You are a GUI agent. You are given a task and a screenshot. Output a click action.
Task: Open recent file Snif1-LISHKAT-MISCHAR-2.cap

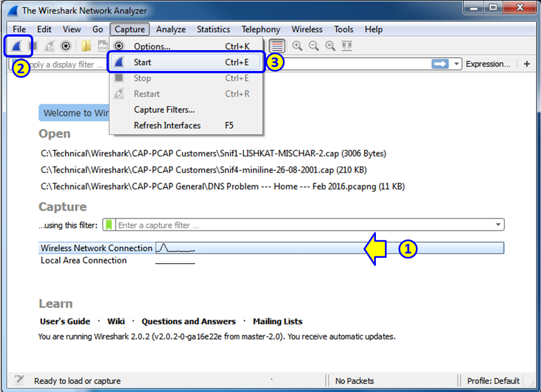coord(213,153)
